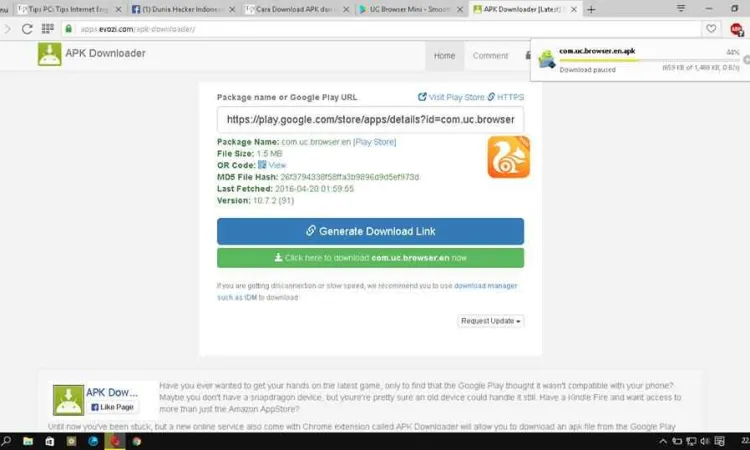Click the APK Dow... Facebook page thumbnail
This screenshot has width=750, height=450.
tap(68, 400)
